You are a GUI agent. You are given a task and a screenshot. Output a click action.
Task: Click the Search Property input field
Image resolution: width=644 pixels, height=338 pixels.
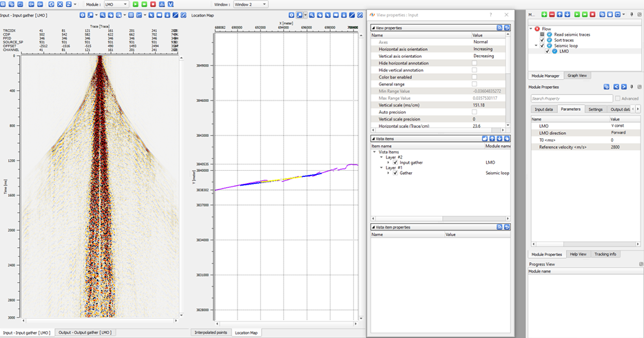pos(570,98)
